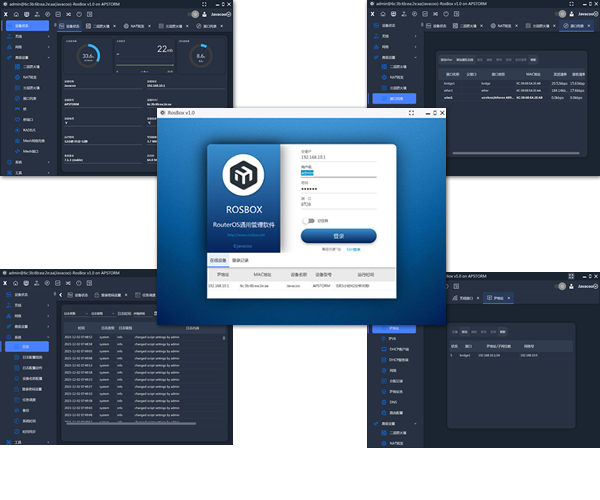Image resolution: width=600 pixels, height=500 pixels.
Task: Select the bridge1 192.168.10.1/24 row in the bottom-right window
Action: pyautogui.click(x=510, y=355)
